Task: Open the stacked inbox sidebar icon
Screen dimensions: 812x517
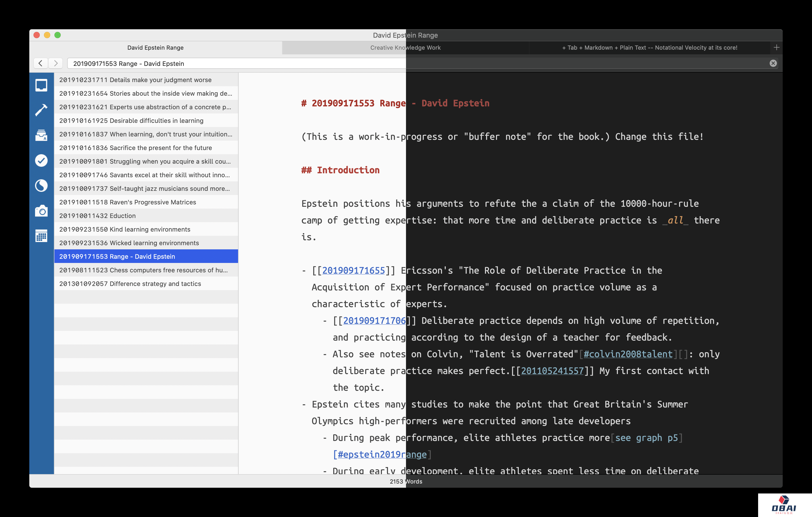Action: click(x=41, y=135)
